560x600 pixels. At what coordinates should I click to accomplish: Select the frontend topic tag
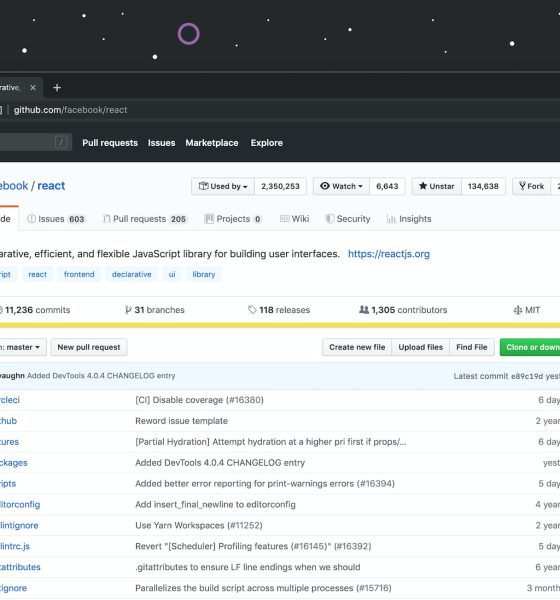pos(79,274)
